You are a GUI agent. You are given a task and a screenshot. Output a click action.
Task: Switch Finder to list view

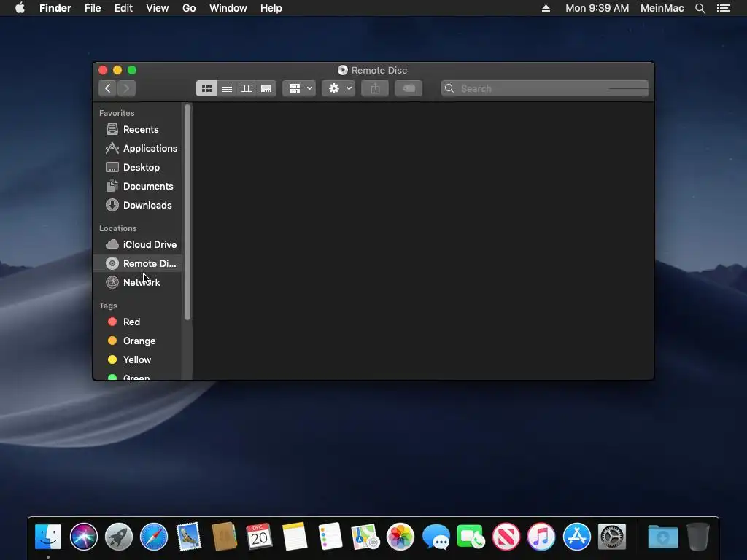point(227,88)
